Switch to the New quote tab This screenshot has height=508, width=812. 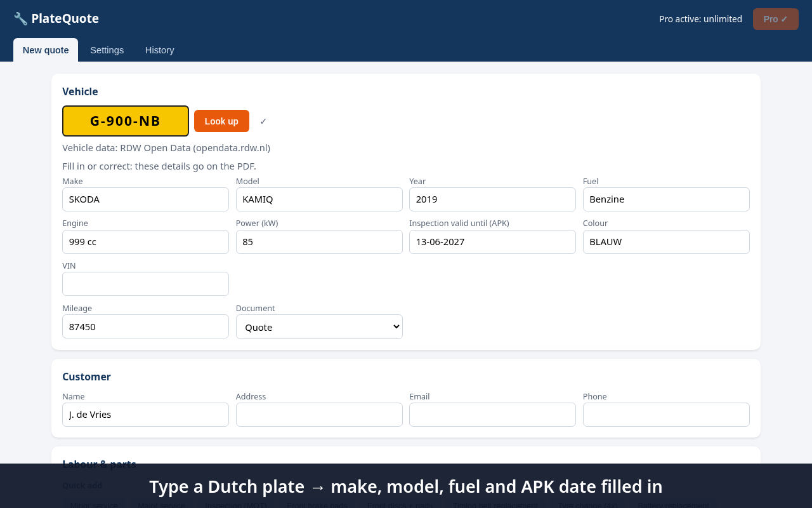pos(46,50)
